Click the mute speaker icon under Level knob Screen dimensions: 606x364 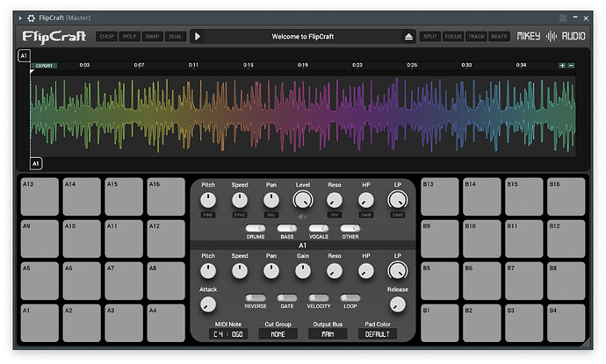click(x=303, y=217)
